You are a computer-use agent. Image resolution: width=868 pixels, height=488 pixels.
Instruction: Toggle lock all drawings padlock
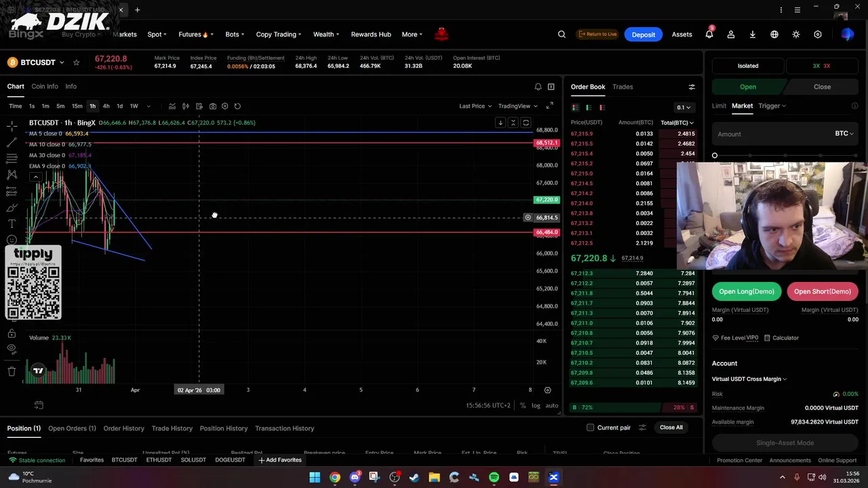pos(12,333)
